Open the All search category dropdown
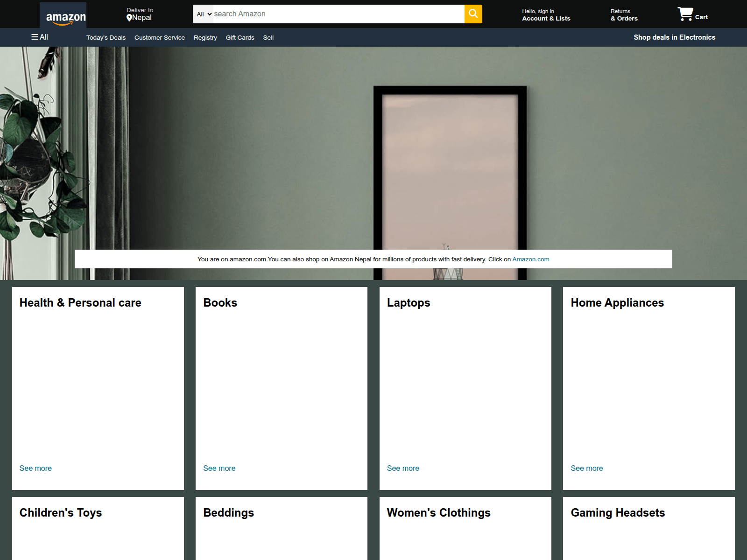The width and height of the screenshot is (747, 560). tap(204, 14)
